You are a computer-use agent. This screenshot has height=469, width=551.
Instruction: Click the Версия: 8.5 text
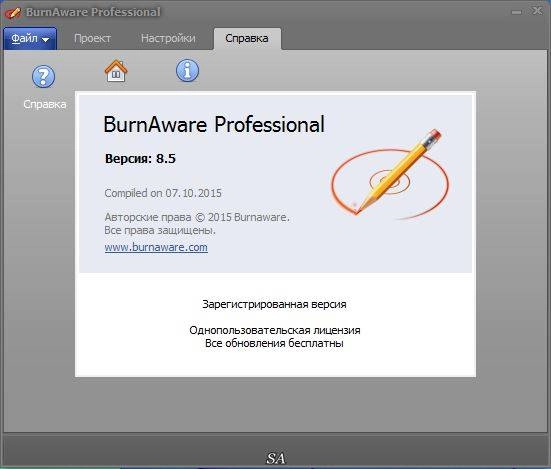(140, 158)
